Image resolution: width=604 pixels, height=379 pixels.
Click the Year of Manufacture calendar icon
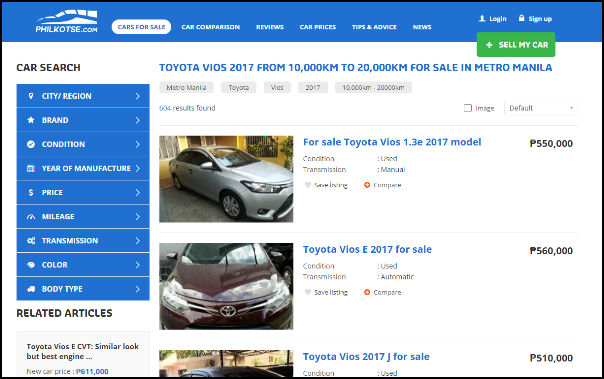(31, 168)
